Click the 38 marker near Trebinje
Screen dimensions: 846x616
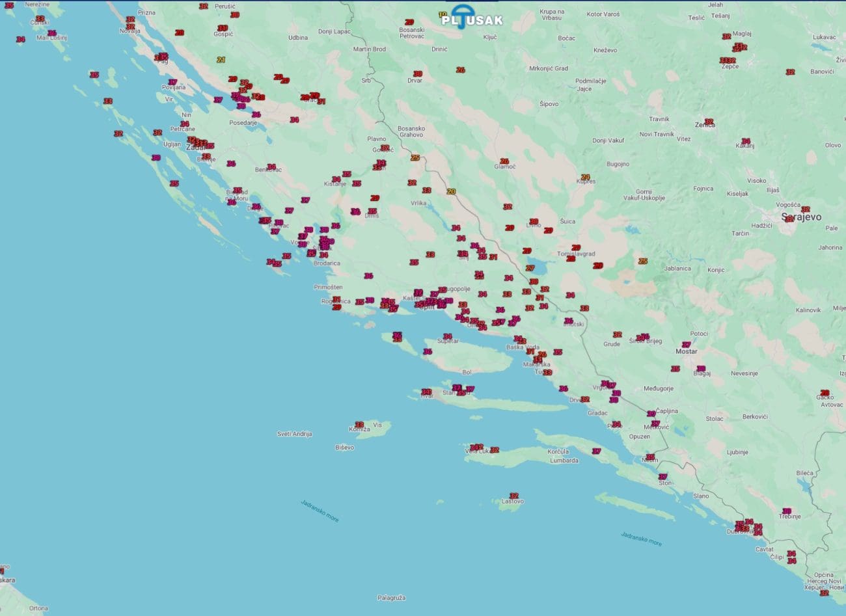click(x=787, y=511)
